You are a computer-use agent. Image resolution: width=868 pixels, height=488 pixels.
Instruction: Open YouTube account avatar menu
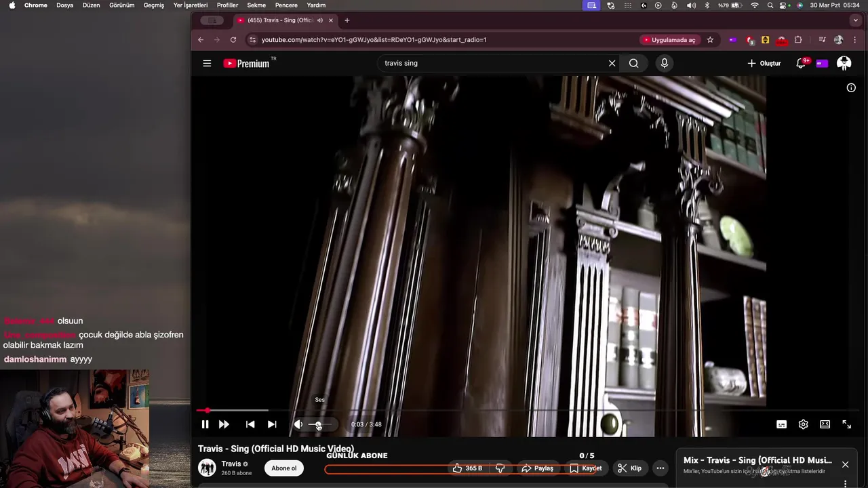coord(844,63)
